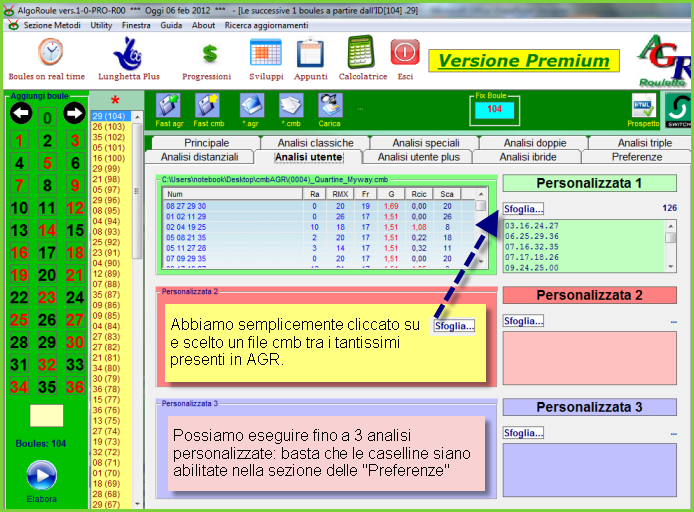Click Sfoglia under Personalizzata 1
Image resolution: width=694 pixels, height=512 pixels.
[x=523, y=208]
